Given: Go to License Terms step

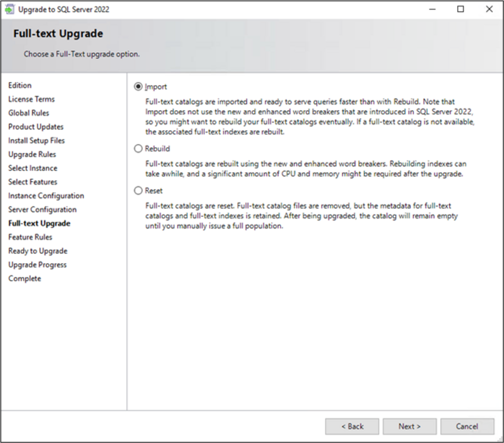Looking at the screenshot, I should point(31,99).
